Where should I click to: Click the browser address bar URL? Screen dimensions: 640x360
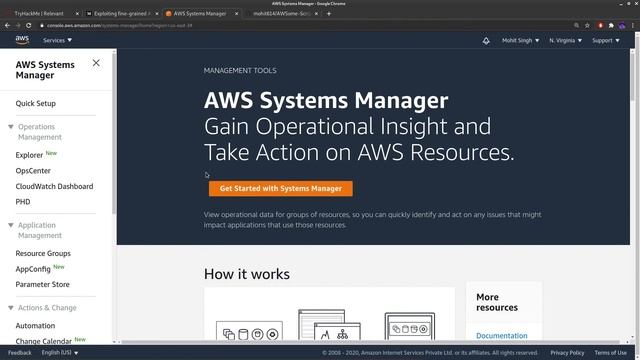[119, 25]
